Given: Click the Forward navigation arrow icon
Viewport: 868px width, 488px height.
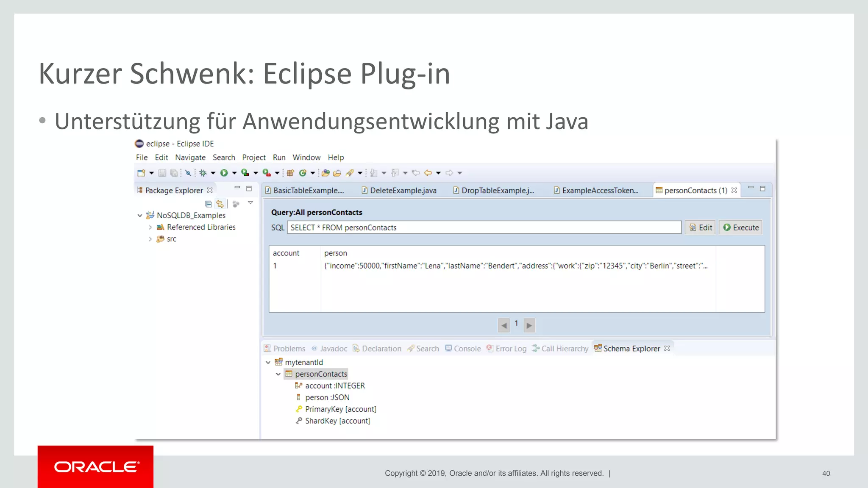Looking at the screenshot, I should click(449, 173).
